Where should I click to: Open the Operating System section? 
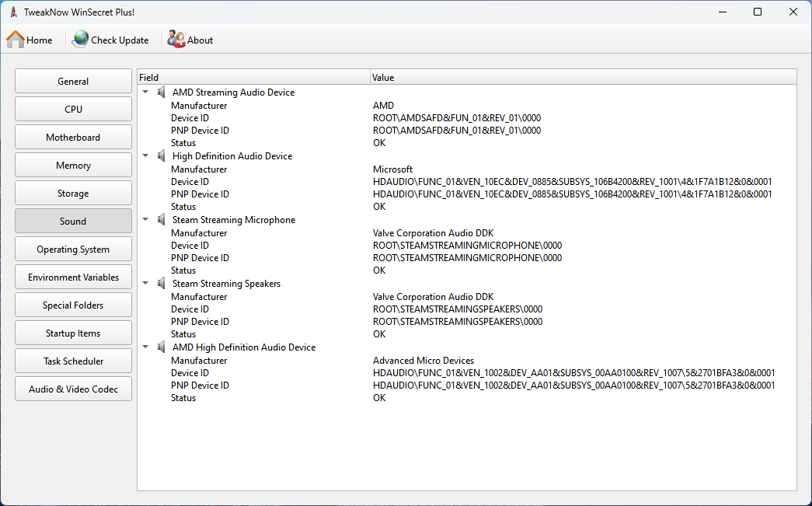[x=73, y=250]
